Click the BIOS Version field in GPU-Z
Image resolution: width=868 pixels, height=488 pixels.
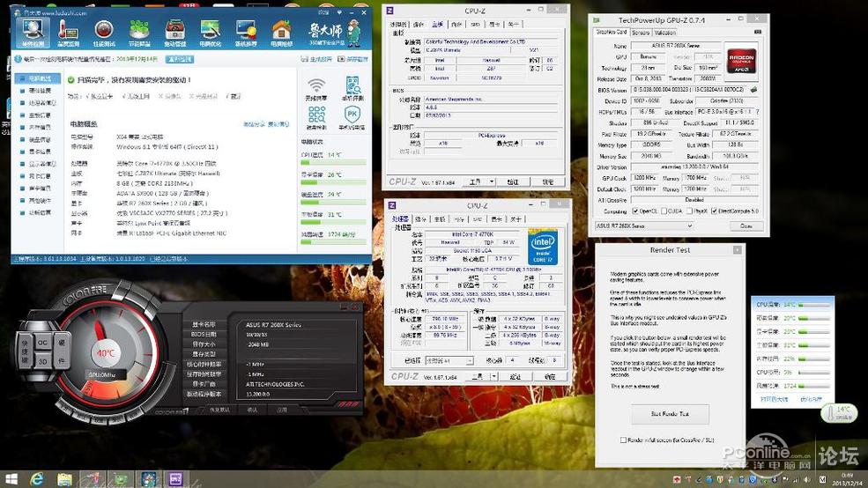click(689, 89)
